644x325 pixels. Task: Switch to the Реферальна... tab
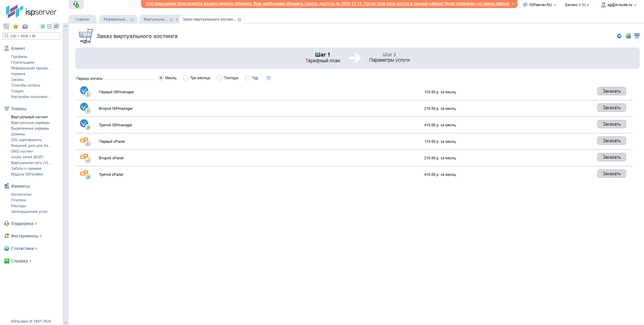(x=116, y=20)
